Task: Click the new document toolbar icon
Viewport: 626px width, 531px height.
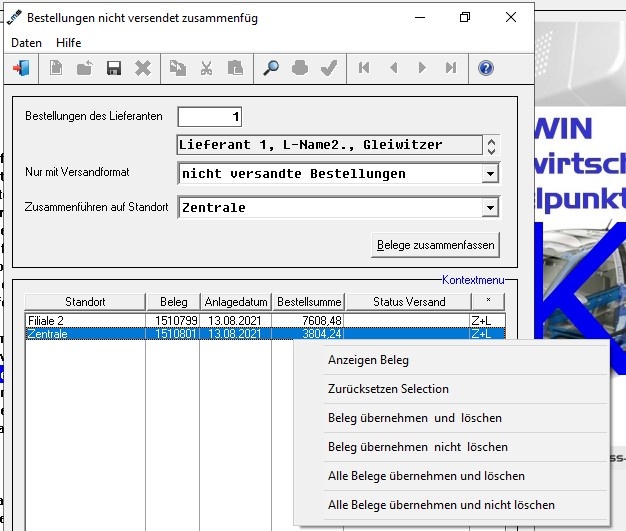Action: (56, 68)
